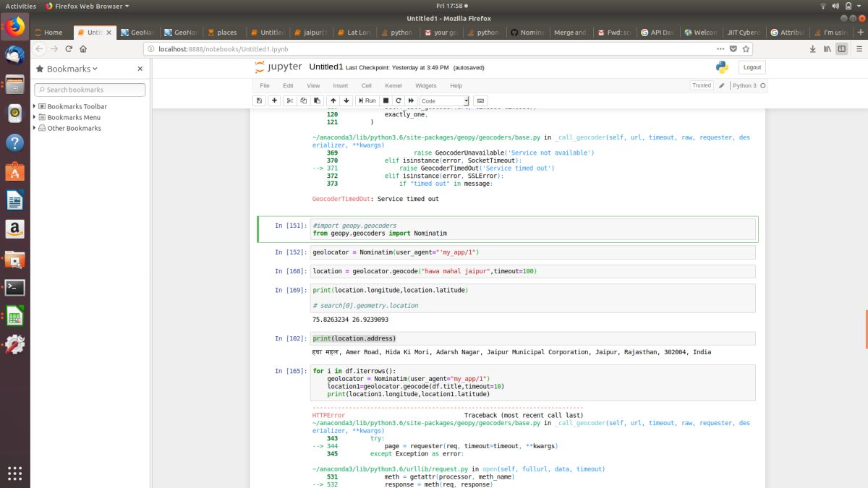
Task: Open the notebook Help menu
Action: (x=456, y=85)
